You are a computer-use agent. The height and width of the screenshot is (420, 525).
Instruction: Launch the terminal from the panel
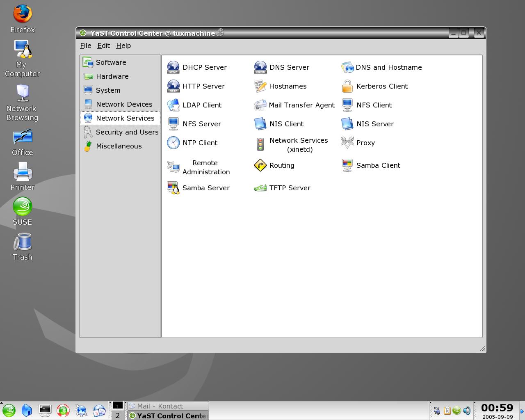coord(45,410)
